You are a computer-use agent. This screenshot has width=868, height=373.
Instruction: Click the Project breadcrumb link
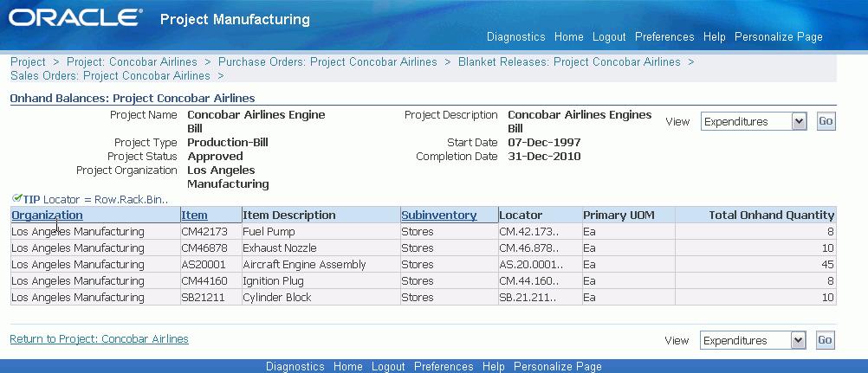[28, 62]
